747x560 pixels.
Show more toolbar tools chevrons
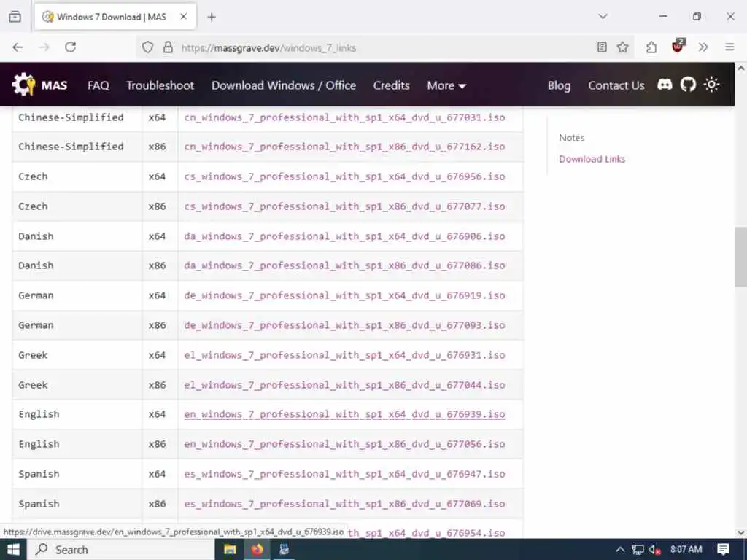pyautogui.click(x=703, y=47)
